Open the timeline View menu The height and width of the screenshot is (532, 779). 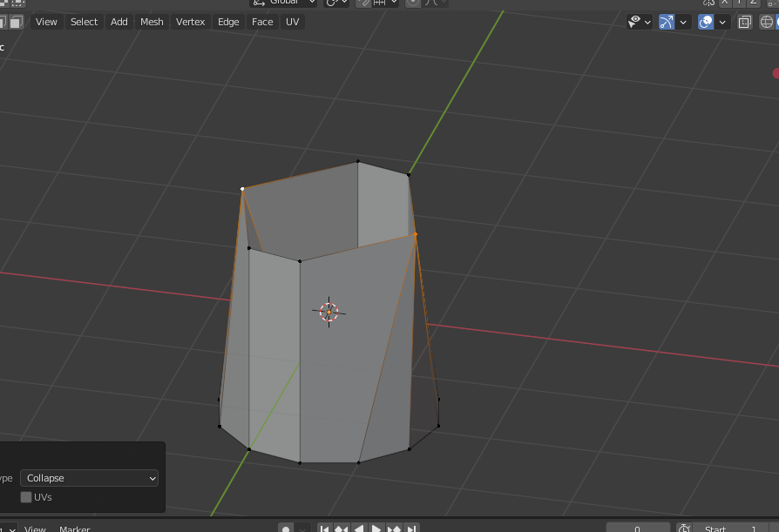[35, 529]
